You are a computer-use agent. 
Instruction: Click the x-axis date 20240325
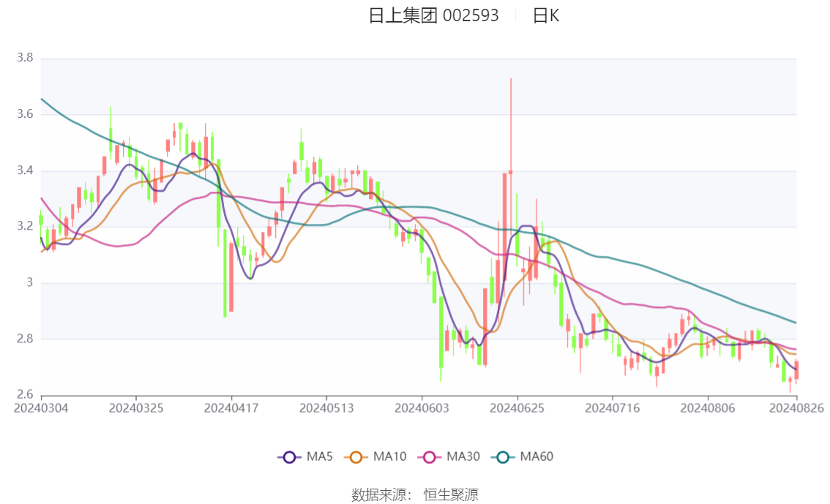coord(136,408)
